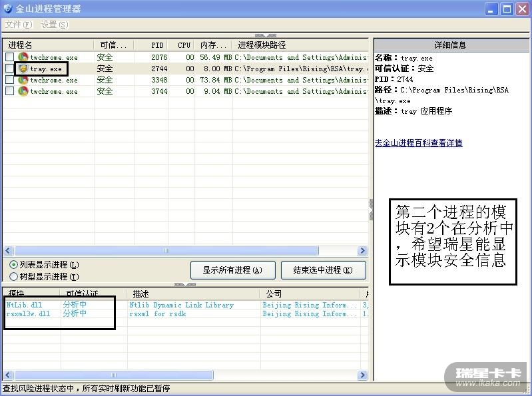Click the chrome icon of process PID 3744

click(23, 91)
